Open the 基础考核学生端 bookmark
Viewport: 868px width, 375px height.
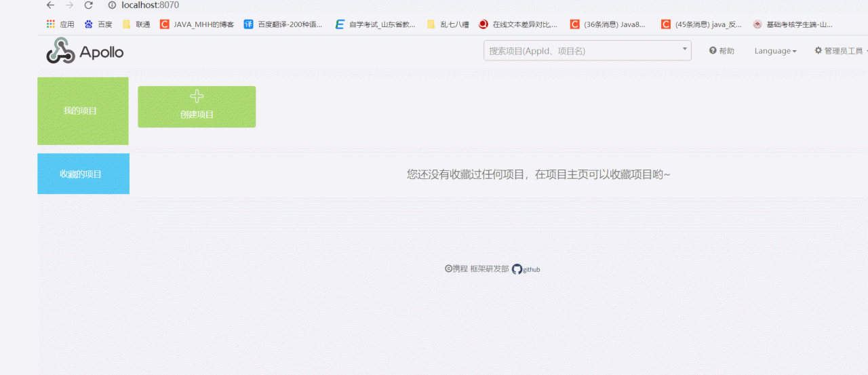click(793, 24)
